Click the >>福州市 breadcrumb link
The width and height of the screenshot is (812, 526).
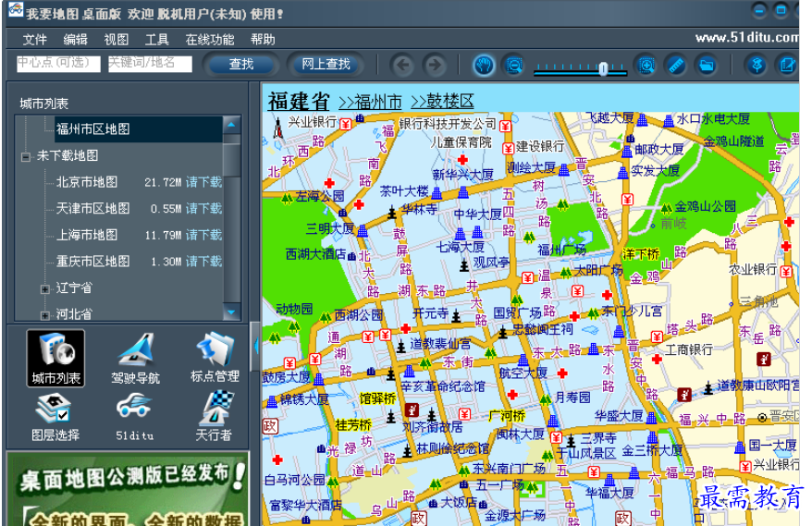(x=370, y=102)
